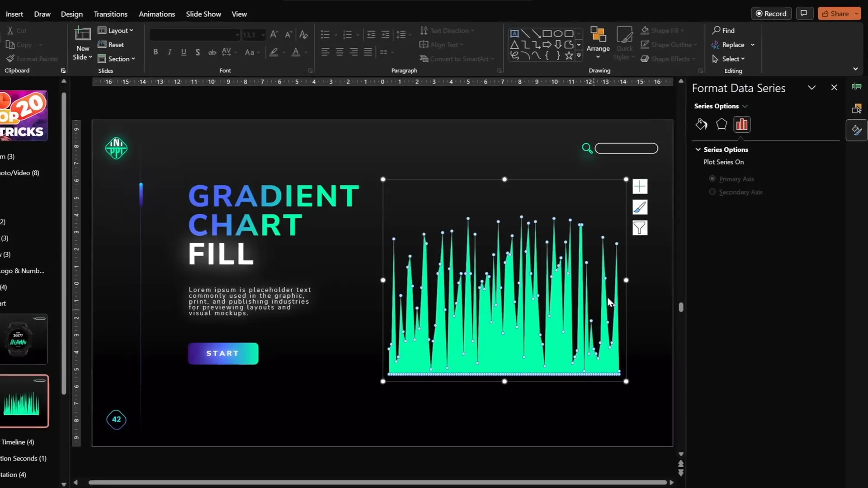868x488 pixels.
Task: Select the smartwatch slide thumbnail
Action: coord(24,339)
